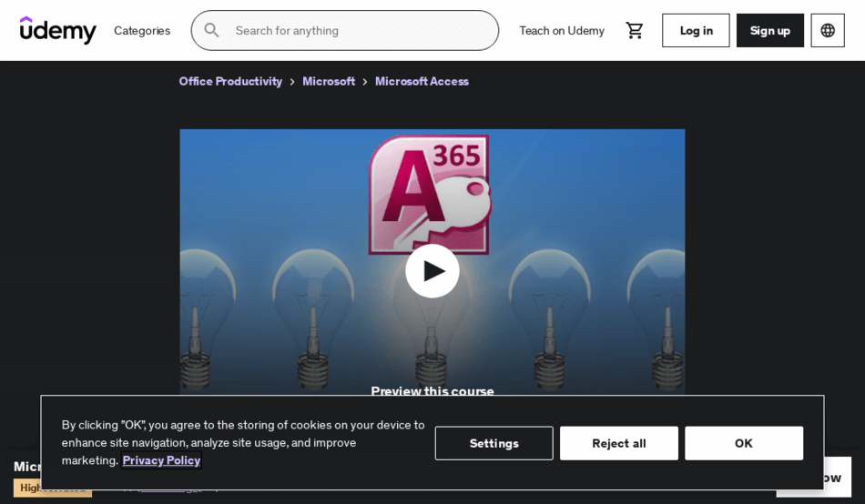Viewport: 865px width, 504px height.
Task: Open the Categories menu
Action: (142, 31)
